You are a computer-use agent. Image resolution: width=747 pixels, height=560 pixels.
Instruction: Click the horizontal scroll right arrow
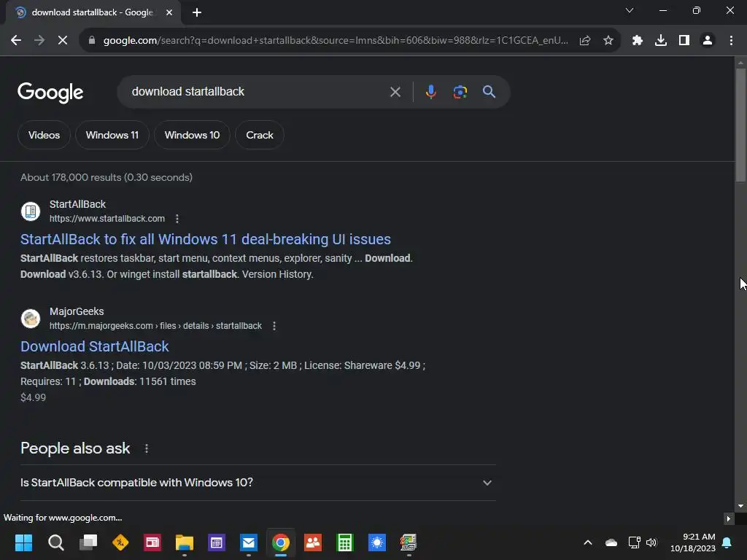729,518
